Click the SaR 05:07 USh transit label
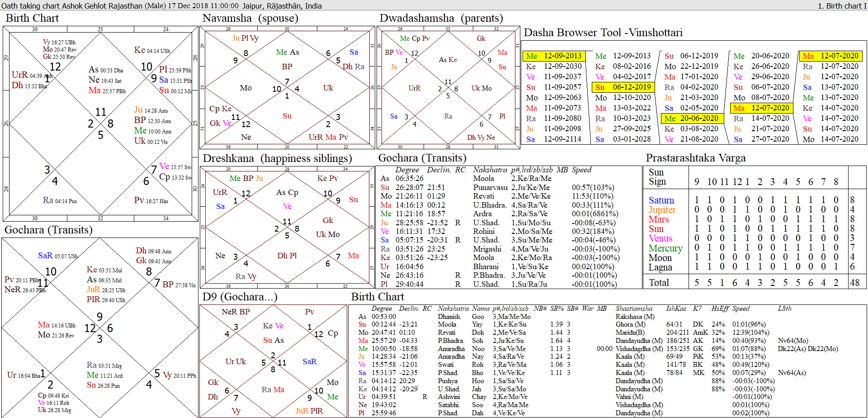The width and height of the screenshot is (868, 418). [58, 256]
